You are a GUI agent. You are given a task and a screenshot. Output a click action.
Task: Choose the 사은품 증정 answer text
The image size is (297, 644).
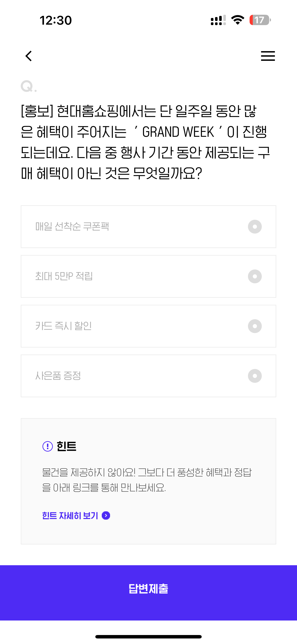coord(58,376)
